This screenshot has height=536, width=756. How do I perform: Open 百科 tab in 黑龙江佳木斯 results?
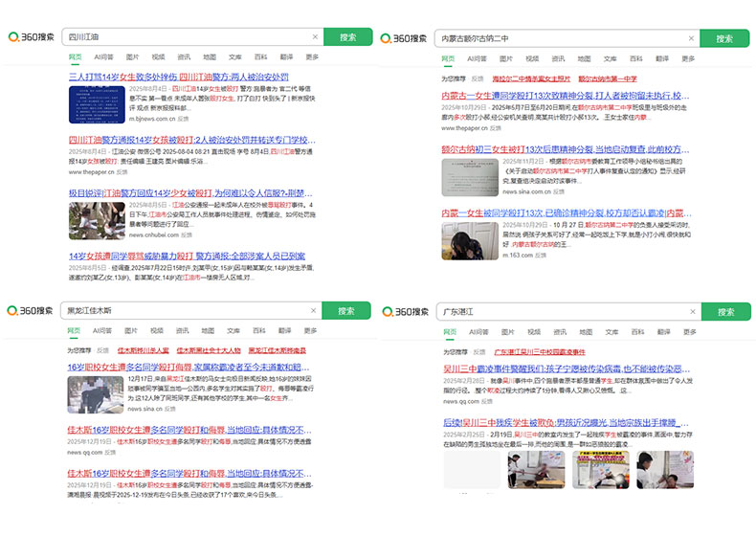tap(259, 330)
